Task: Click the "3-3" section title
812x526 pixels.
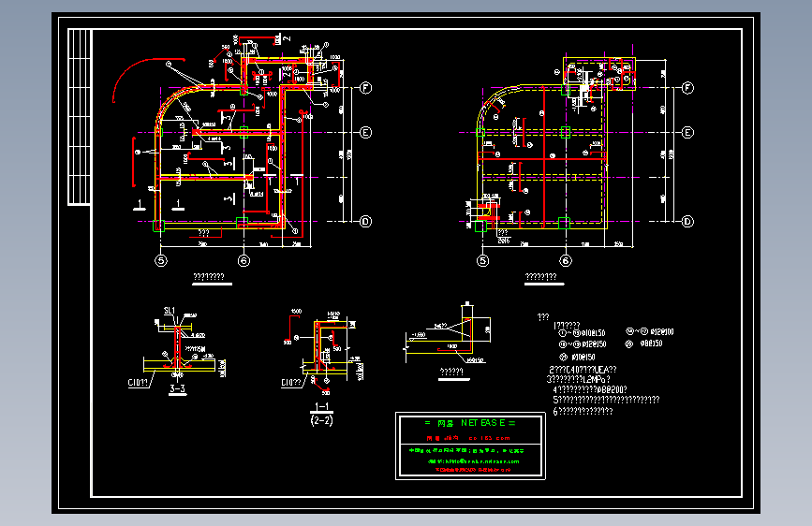Action: point(177,388)
